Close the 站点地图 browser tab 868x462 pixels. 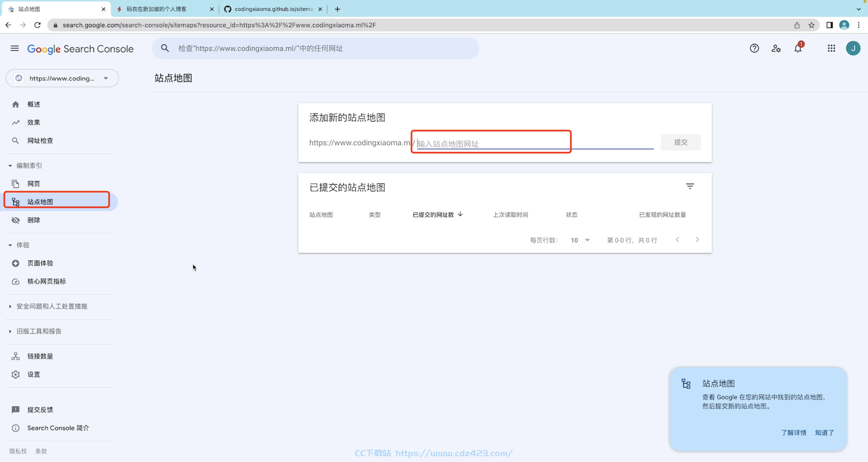pyautogui.click(x=103, y=9)
